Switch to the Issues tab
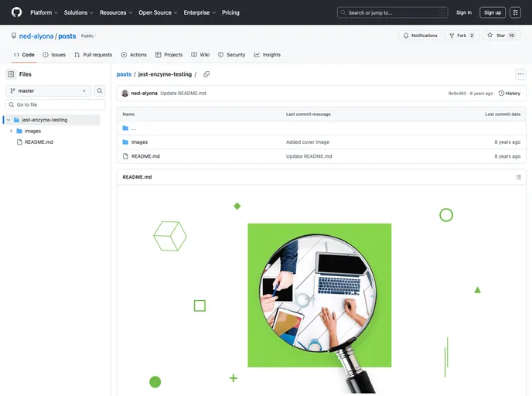Screen dimensions: 532x396 point(54,55)
